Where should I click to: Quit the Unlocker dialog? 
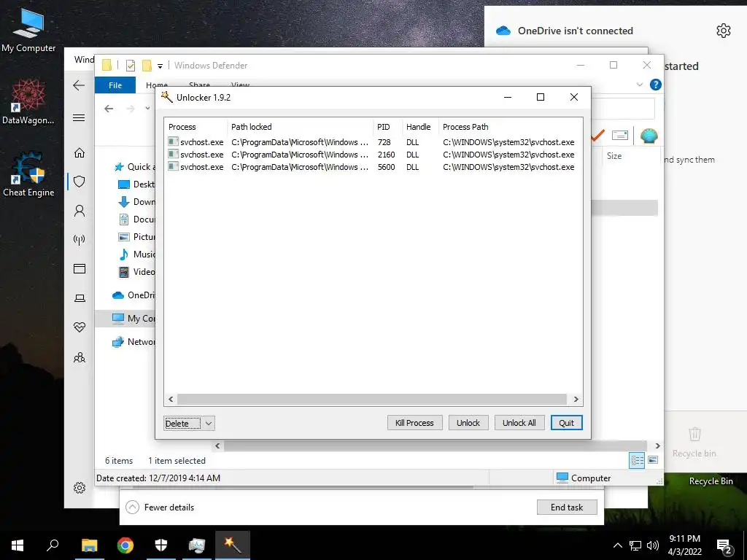click(566, 423)
